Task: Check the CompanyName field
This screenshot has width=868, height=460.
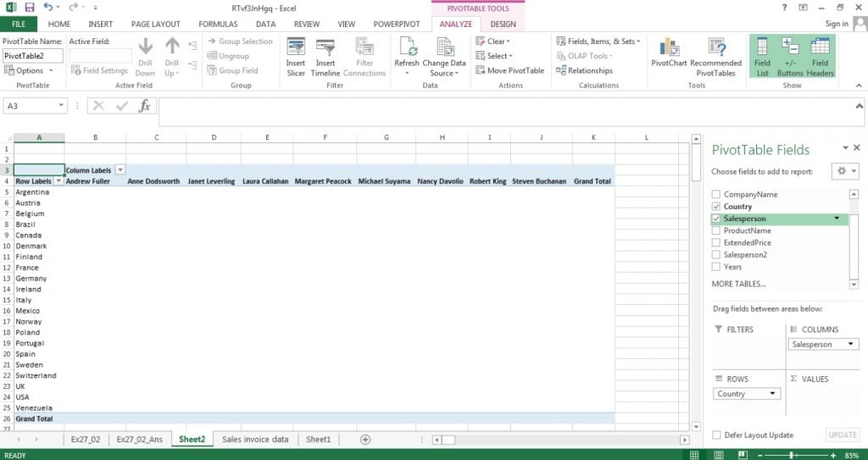Action: (715, 194)
